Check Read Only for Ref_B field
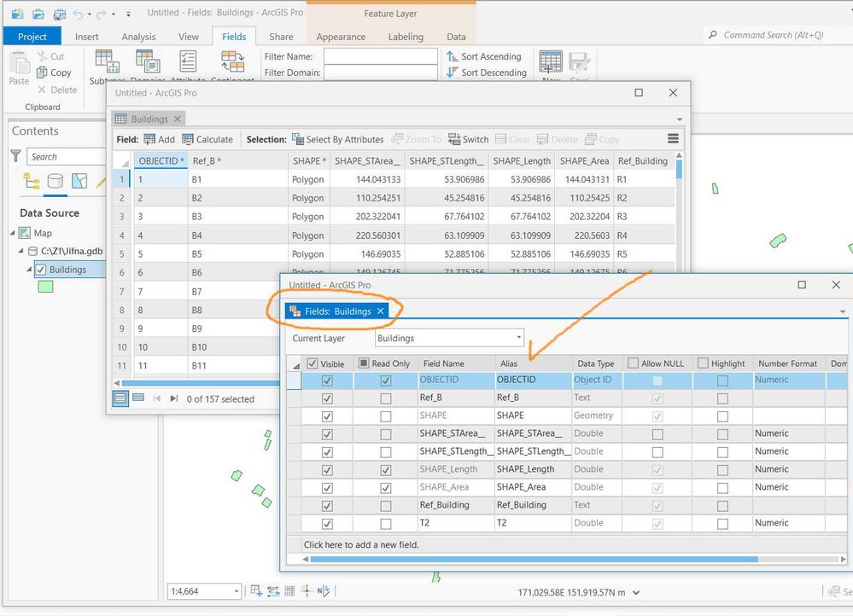This screenshot has height=616, width=853. point(386,398)
